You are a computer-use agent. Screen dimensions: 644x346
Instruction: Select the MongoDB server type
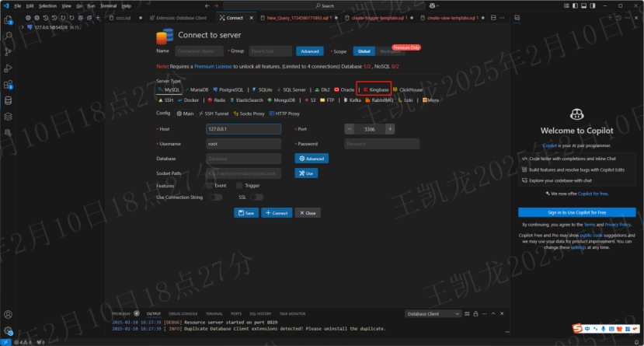coord(281,100)
